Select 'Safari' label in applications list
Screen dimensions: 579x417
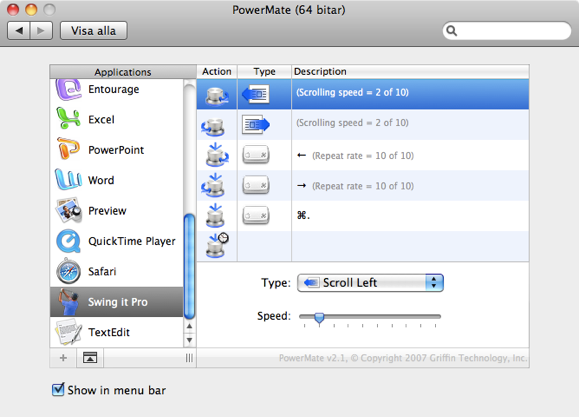pyautogui.click(x=102, y=271)
